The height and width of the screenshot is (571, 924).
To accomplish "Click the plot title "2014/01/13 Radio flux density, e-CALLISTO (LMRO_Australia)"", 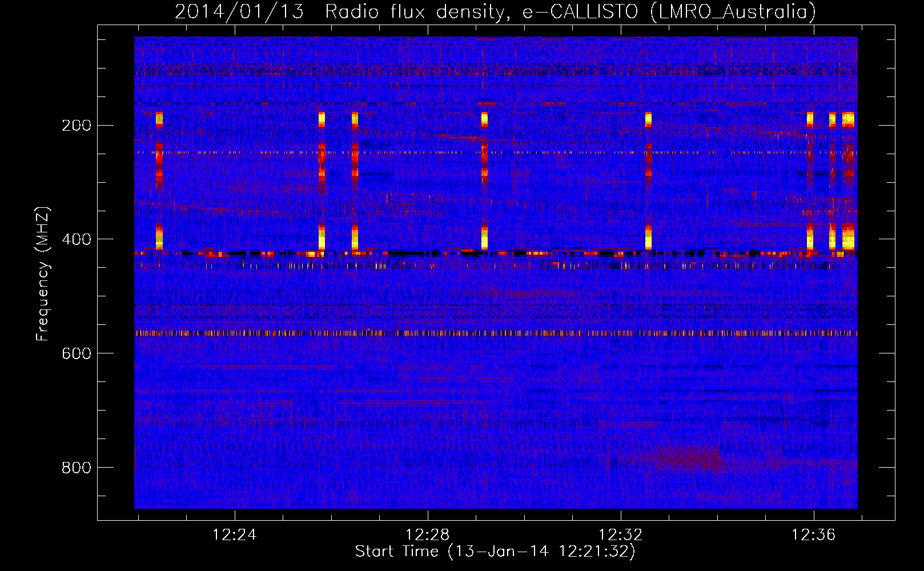I will click(x=495, y=11).
